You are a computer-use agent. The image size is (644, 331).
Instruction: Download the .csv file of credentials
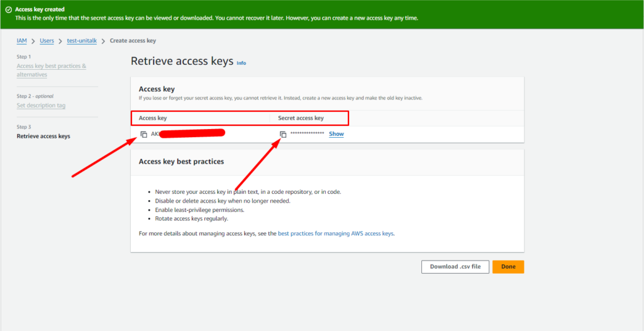click(455, 267)
